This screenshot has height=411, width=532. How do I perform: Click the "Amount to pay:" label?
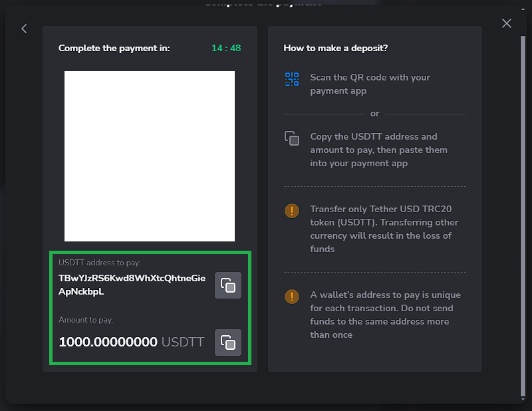[86, 320]
